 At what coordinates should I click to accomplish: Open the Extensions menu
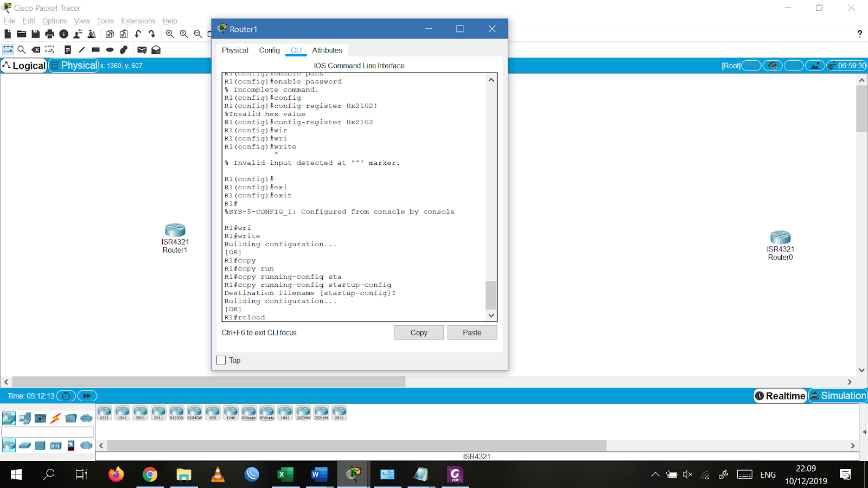(x=138, y=21)
